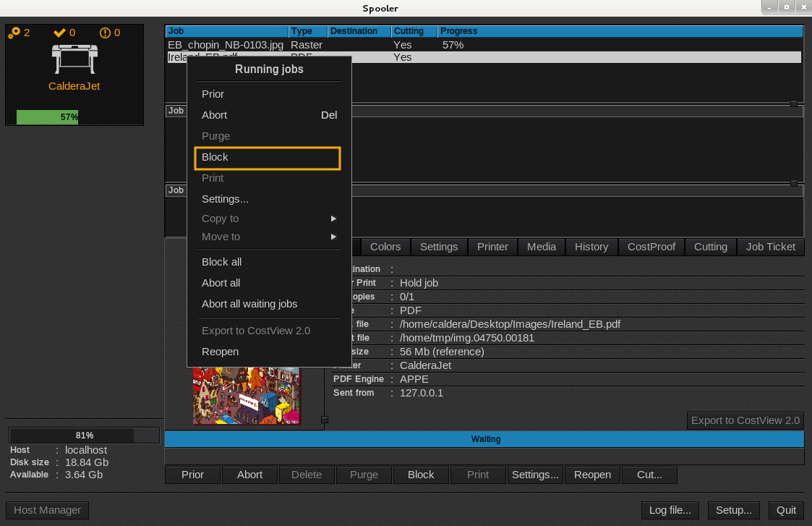Image resolution: width=812 pixels, height=526 pixels.
Task: Select Reopen in the context menu
Action: [220, 352]
